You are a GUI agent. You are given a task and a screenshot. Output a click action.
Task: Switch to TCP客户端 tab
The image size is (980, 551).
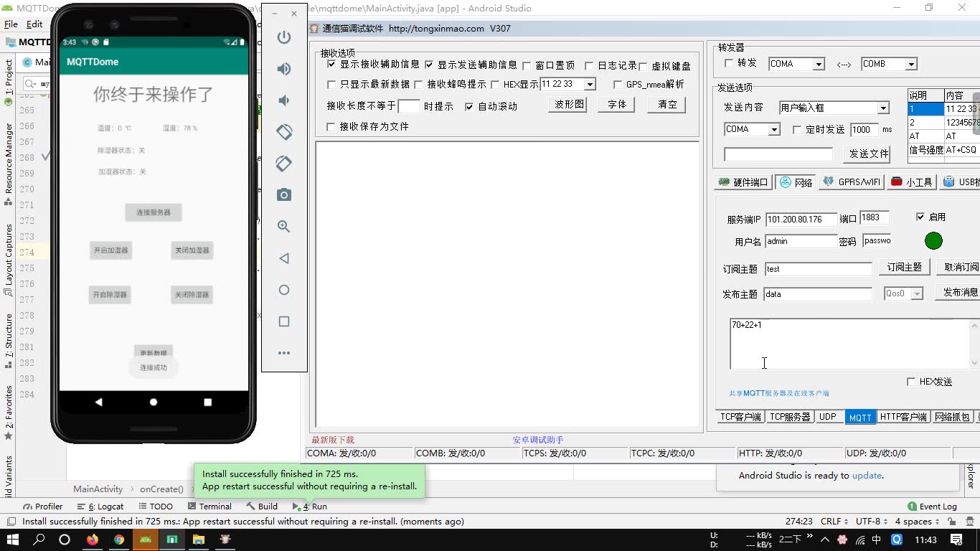point(740,417)
